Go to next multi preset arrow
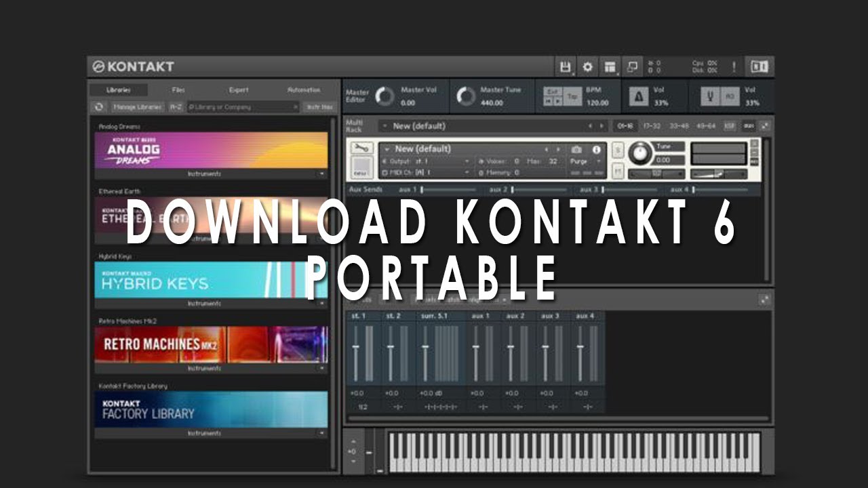The height and width of the screenshot is (488, 868). coord(601,126)
